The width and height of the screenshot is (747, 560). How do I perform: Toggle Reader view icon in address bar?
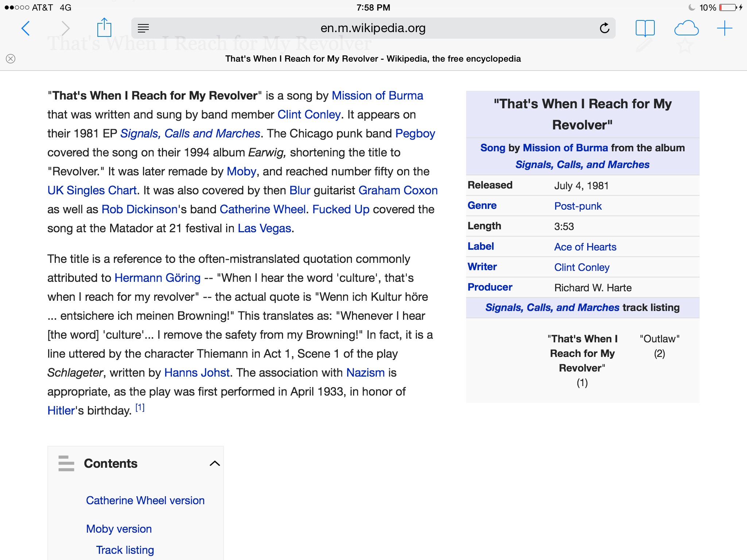(x=143, y=28)
